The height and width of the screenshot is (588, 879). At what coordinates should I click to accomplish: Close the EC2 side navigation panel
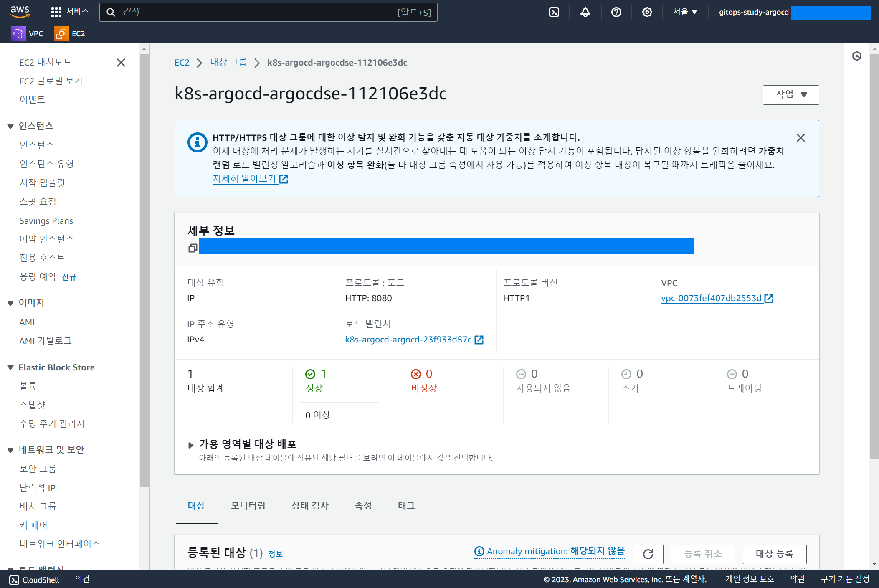click(121, 63)
